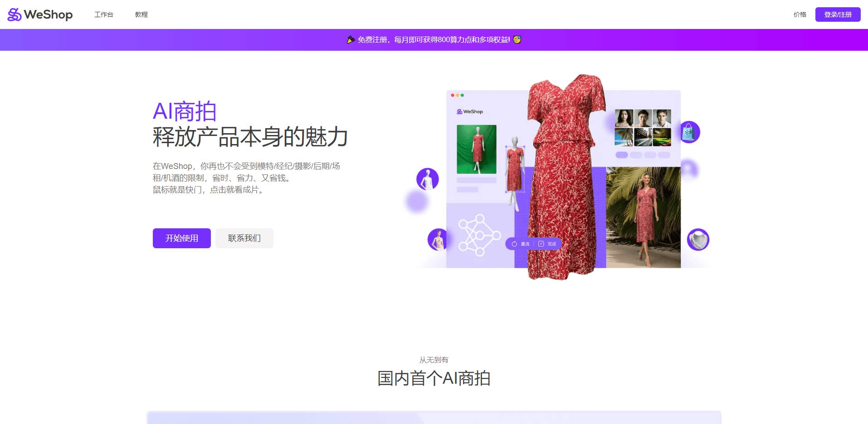This screenshot has height=424, width=868.
Task: Click the green dot in the mockup window header
Action: coord(463,95)
